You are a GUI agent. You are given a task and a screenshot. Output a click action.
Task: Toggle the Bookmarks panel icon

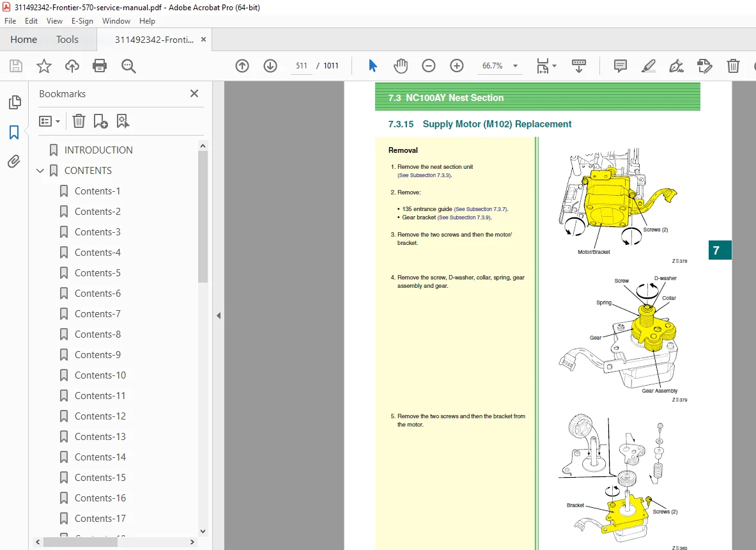tap(14, 132)
